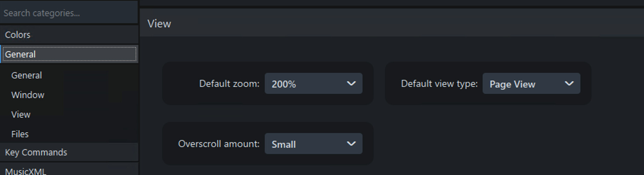This screenshot has height=175, width=644.
Task: Select the General sub-item under General
Action: click(x=27, y=75)
